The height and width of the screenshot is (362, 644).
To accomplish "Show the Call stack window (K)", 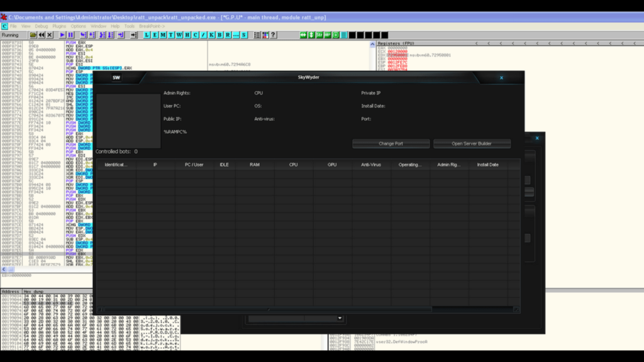I will [211, 35].
